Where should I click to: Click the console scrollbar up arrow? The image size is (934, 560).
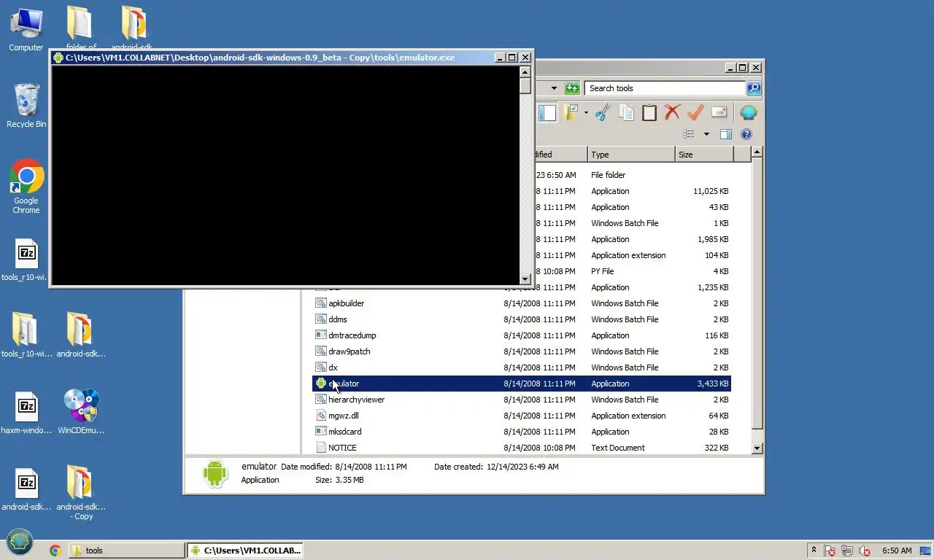tap(525, 71)
